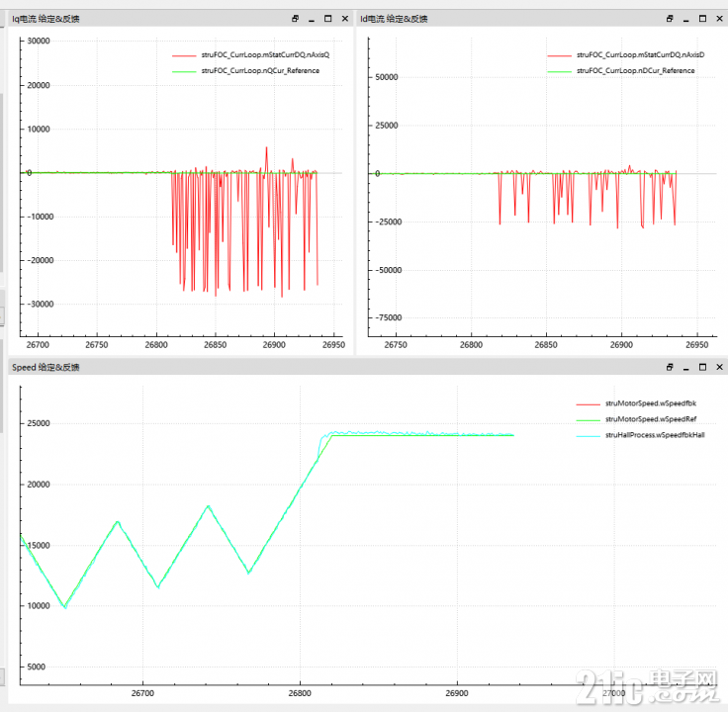Maximize the Id current chart panel
The width and height of the screenshot is (728, 712).
(702, 19)
